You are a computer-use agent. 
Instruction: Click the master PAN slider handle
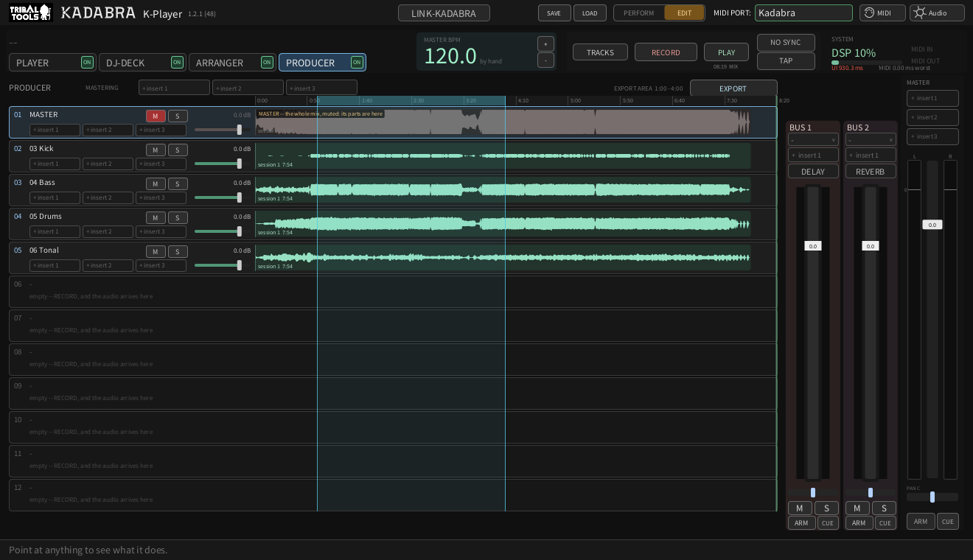point(932,497)
